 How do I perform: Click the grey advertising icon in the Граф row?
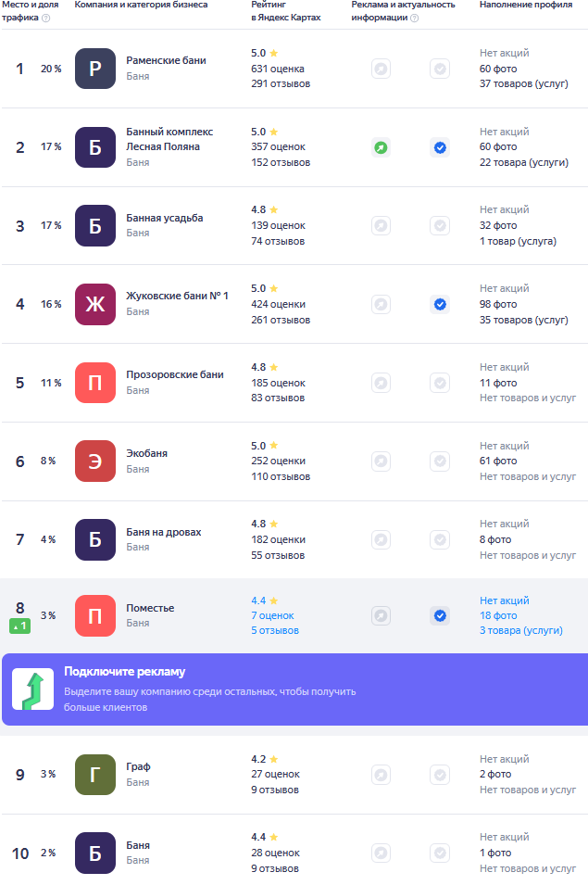[381, 775]
